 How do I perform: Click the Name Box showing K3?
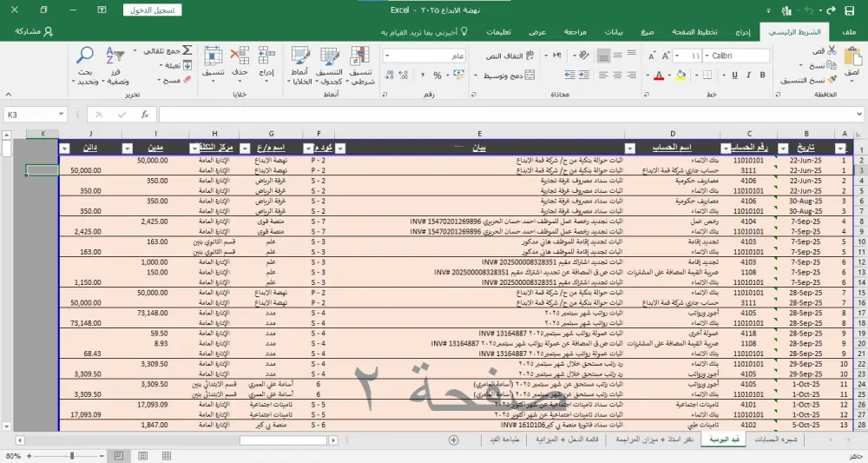(36, 114)
